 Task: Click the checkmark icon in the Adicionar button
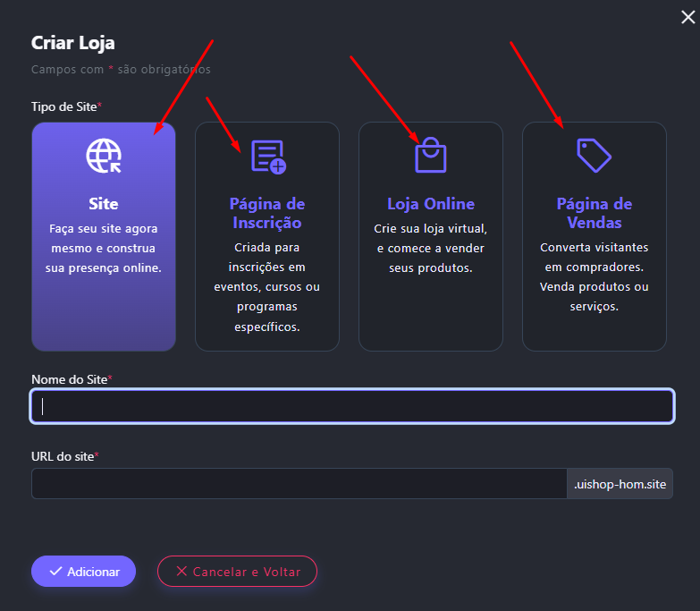click(55, 572)
